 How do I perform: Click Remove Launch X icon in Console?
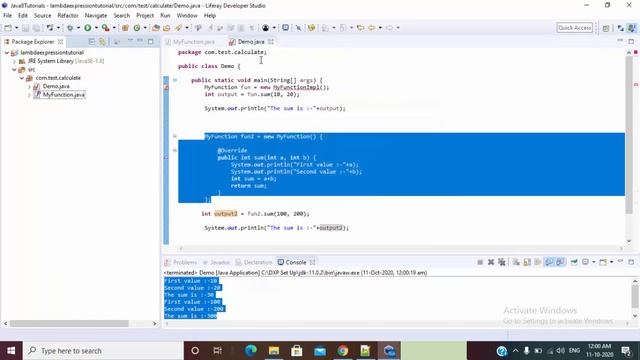pos(491,262)
